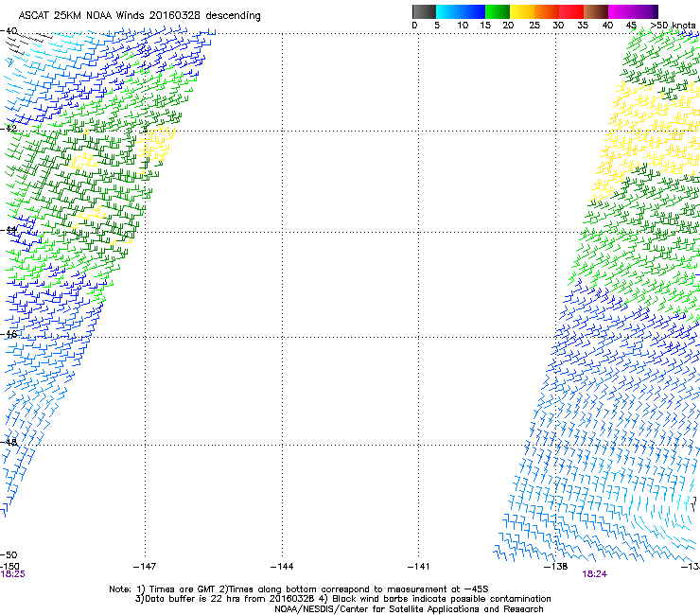Click the longitude label '-144'
700x615 pixels.
tap(282, 567)
